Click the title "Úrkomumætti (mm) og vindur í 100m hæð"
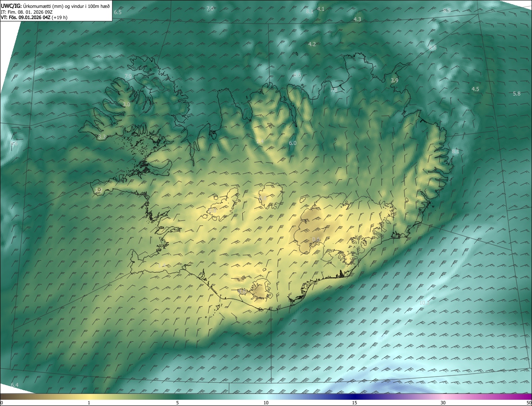The height and width of the screenshot is (406, 532). pos(66,5)
